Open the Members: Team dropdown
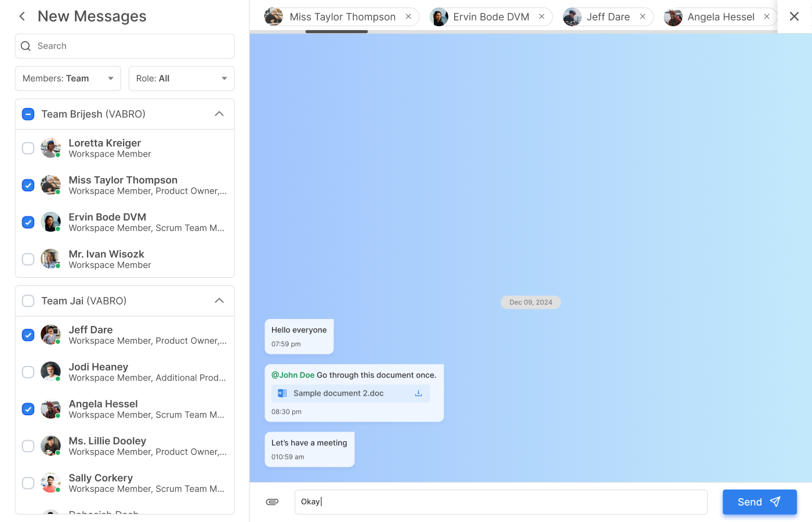Screen dimensions: 812x522 coord(68,78)
